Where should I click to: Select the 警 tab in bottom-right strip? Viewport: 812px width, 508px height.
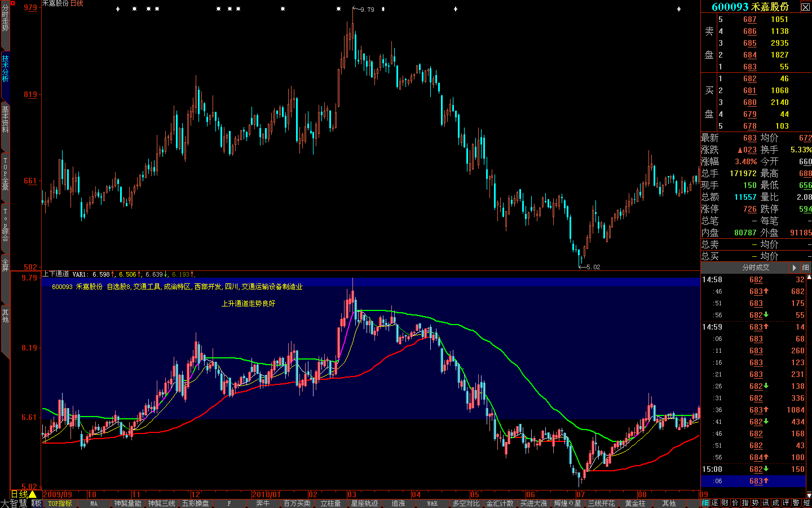coord(796,503)
